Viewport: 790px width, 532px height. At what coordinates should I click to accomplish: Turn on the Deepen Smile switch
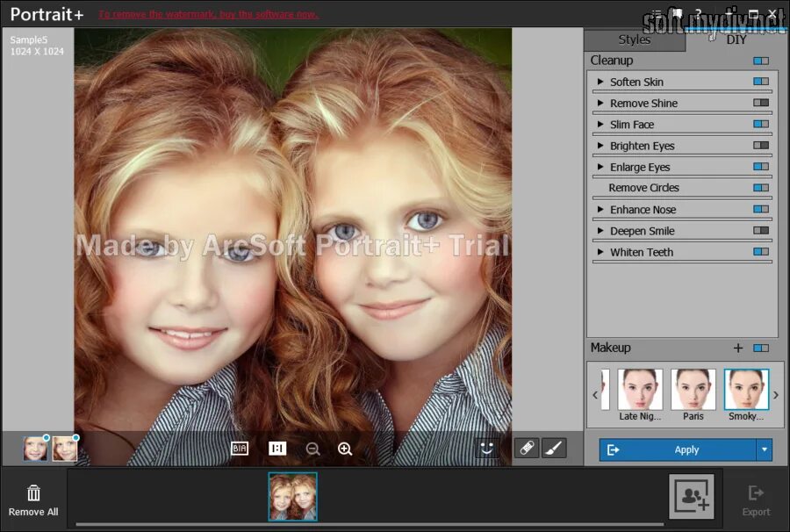(761, 231)
